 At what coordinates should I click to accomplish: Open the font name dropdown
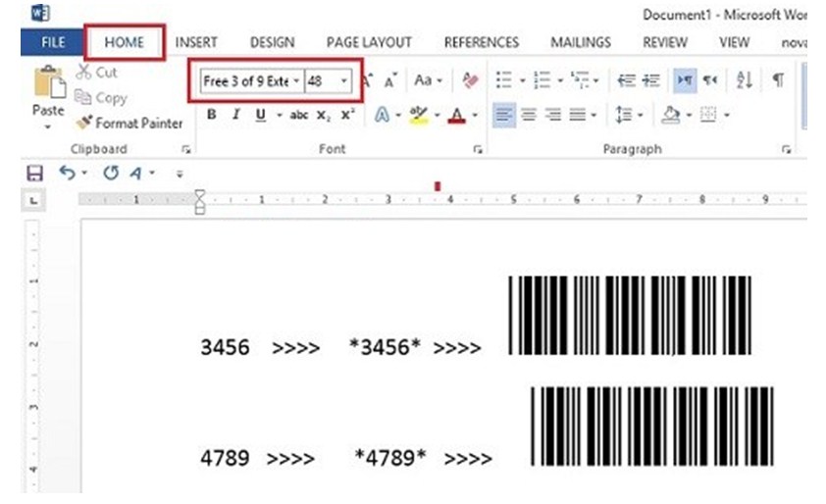[x=296, y=80]
